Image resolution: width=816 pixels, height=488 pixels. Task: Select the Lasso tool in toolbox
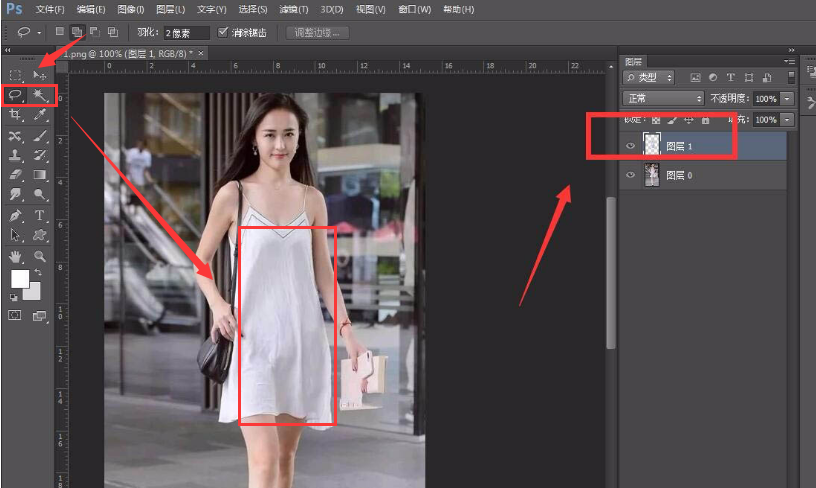tap(15, 95)
